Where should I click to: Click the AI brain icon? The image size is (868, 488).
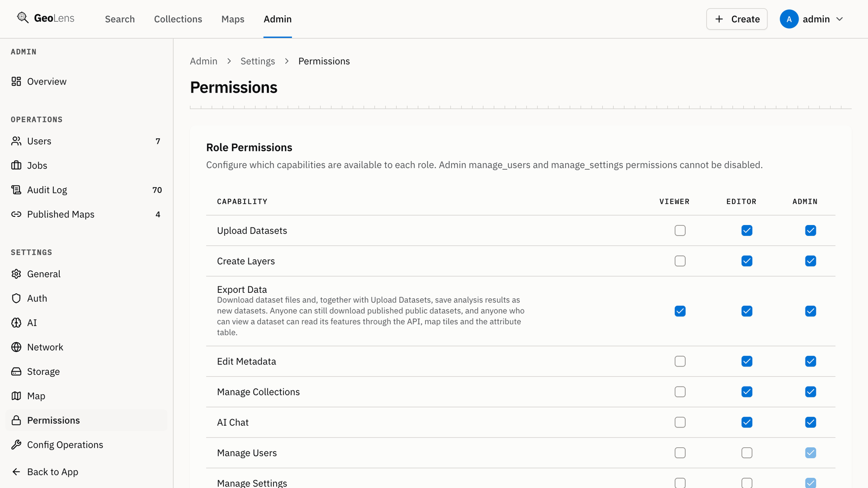pos(16,323)
